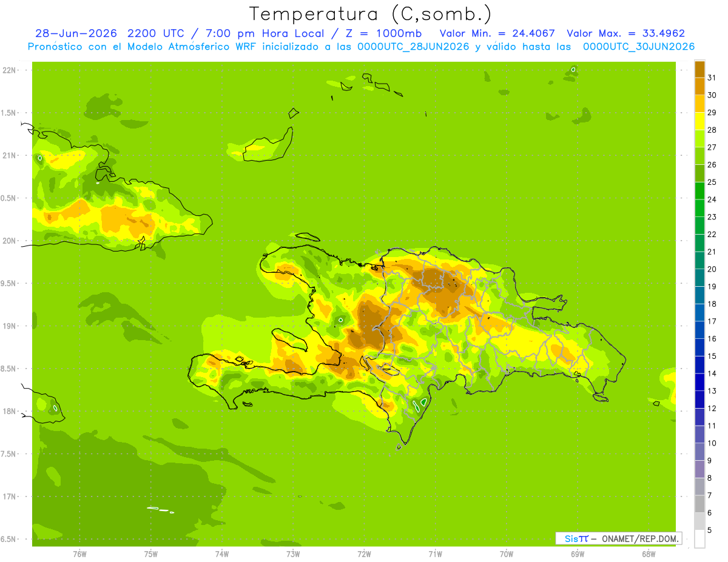728x562 pixels.
Task: Click the "18N" latitude label
Action: tap(8, 411)
